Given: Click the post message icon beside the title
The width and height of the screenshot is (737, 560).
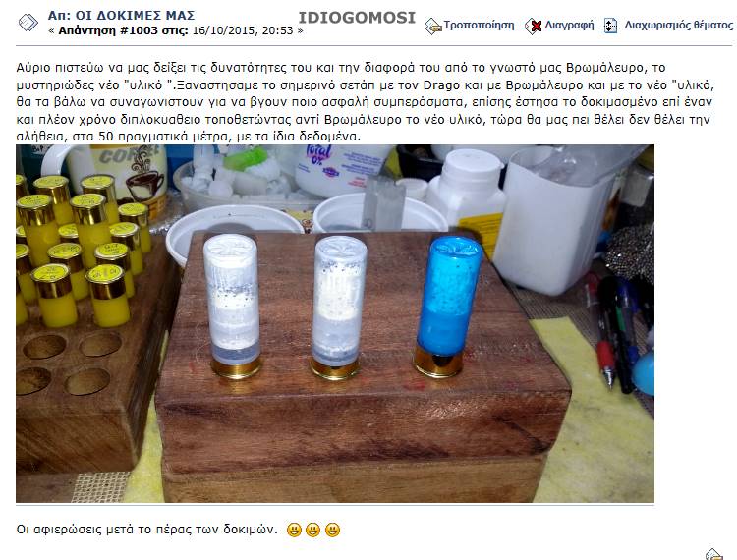Looking at the screenshot, I should pos(28,22).
